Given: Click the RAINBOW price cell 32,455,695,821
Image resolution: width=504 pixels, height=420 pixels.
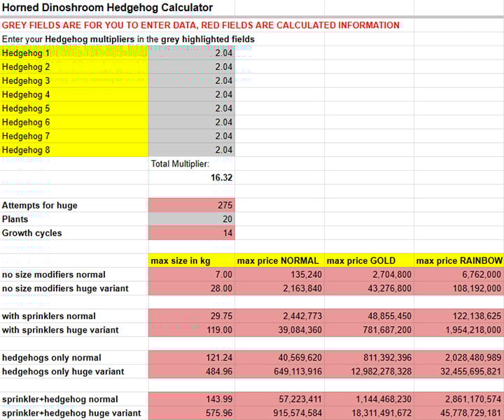Looking at the screenshot, I should point(459,372).
